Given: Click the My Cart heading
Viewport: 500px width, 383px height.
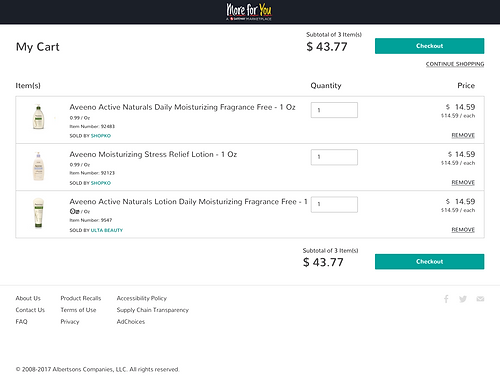Looking at the screenshot, I should (38, 47).
